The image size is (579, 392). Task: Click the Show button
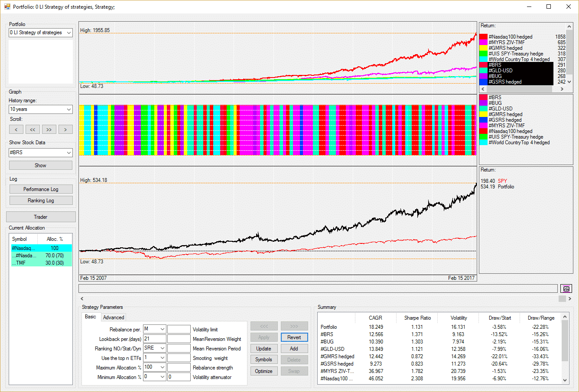(x=41, y=165)
